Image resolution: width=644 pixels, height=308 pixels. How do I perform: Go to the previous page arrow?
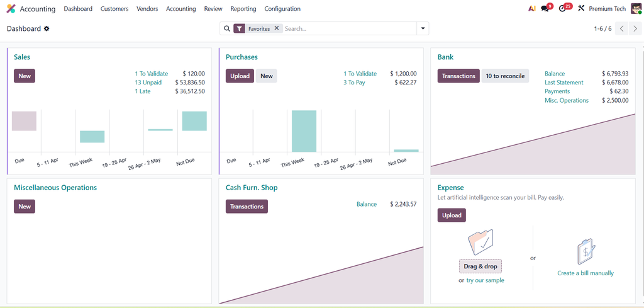point(621,28)
